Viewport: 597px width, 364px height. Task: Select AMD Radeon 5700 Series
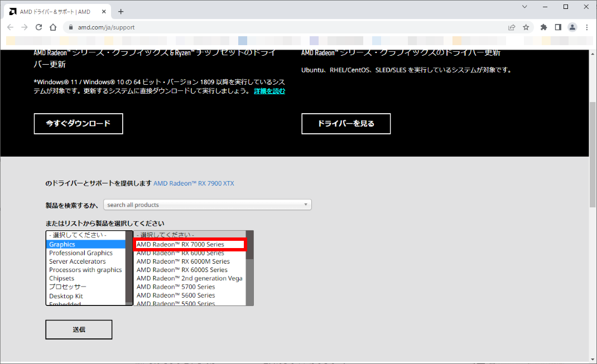(190, 287)
